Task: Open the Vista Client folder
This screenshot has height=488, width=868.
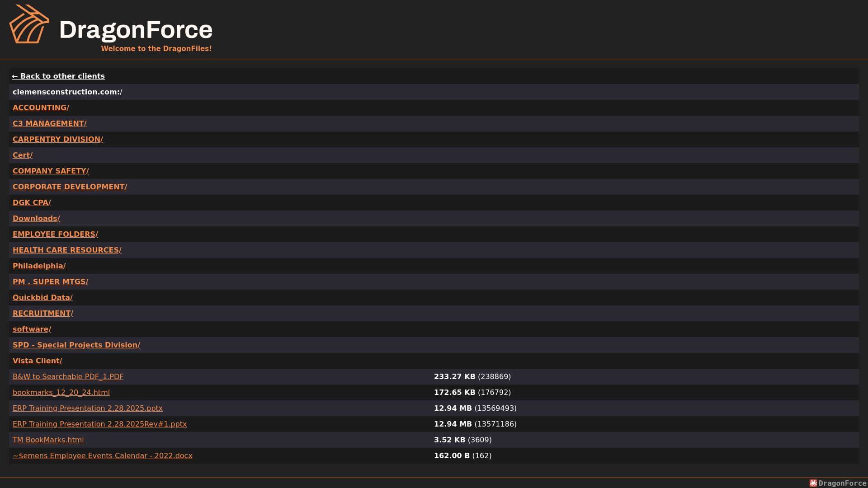Action: pos(38,361)
